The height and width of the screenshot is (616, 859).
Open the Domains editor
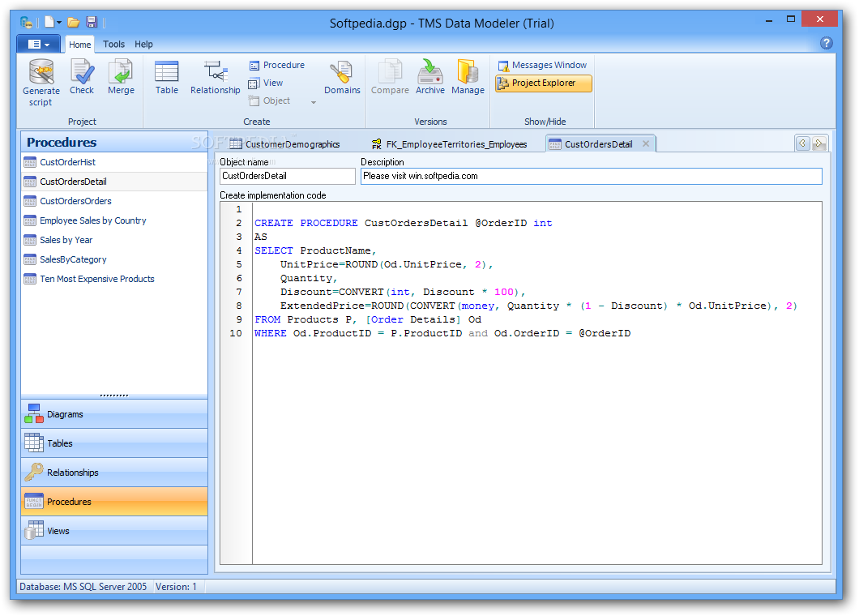click(342, 77)
